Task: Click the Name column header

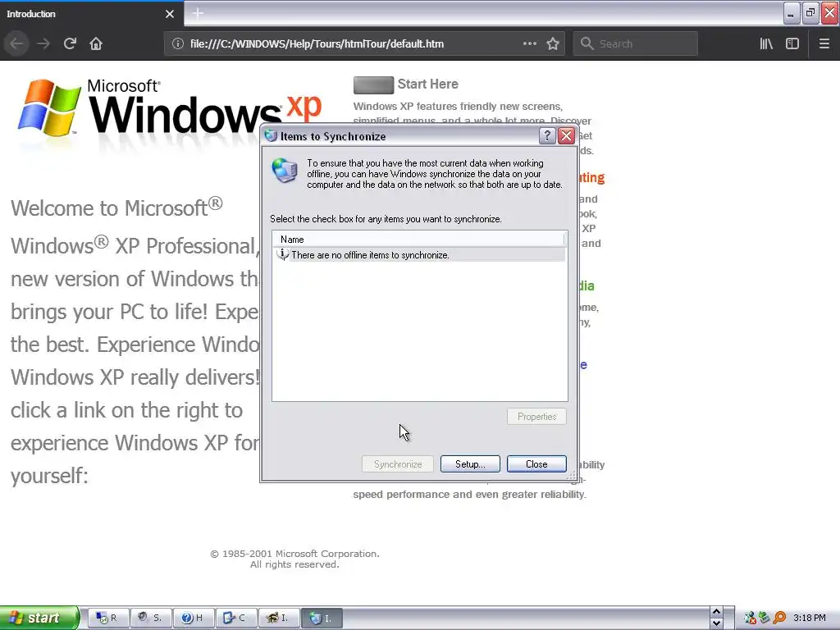Action: (418, 240)
